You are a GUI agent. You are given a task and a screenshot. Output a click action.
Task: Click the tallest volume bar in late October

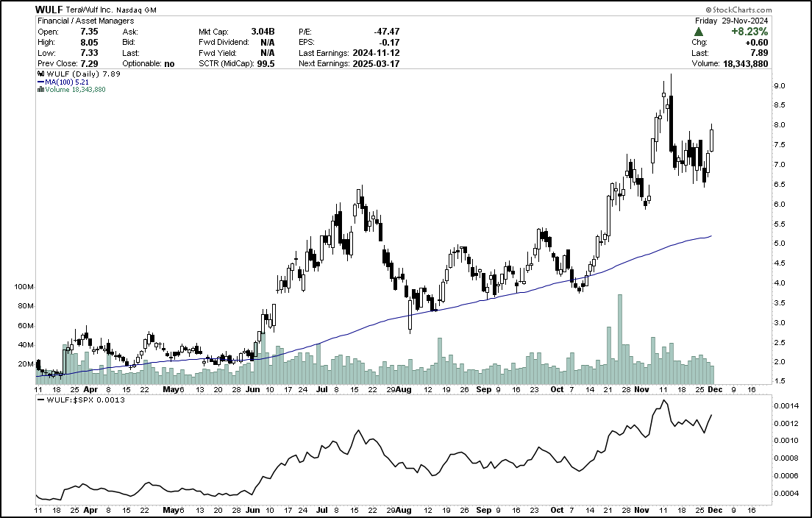620,338
